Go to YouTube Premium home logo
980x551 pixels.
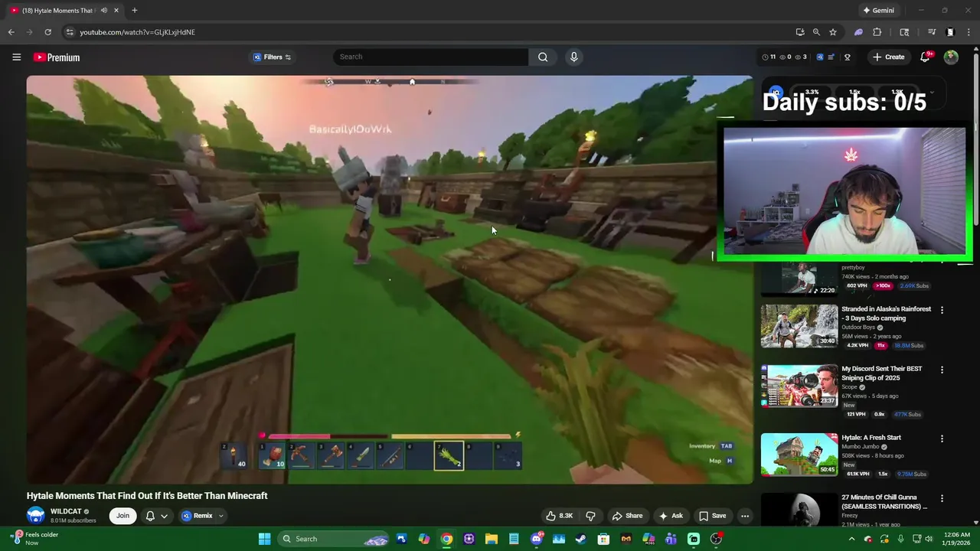click(57, 57)
